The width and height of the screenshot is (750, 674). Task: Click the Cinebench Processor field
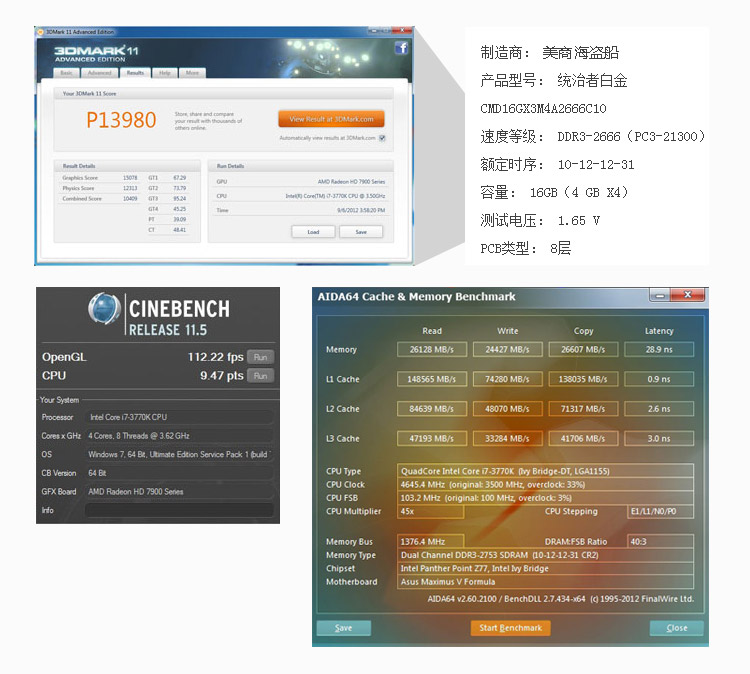(x=179, y=417)
